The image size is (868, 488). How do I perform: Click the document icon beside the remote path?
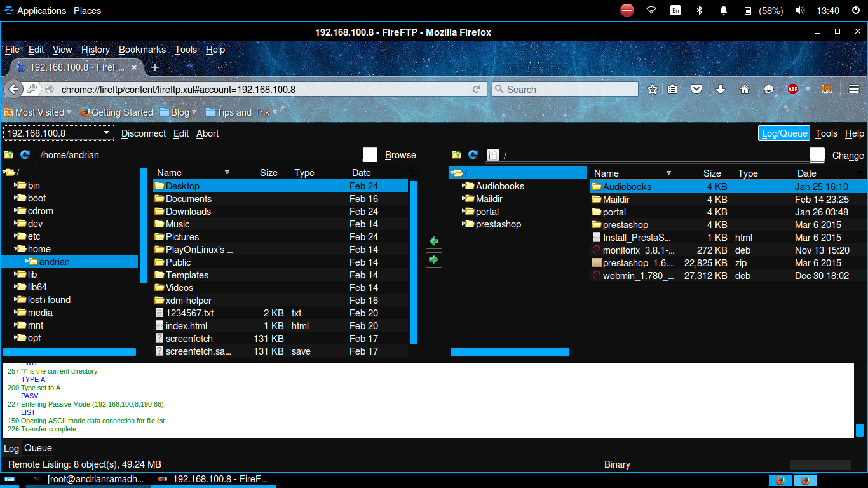[492, 155]
